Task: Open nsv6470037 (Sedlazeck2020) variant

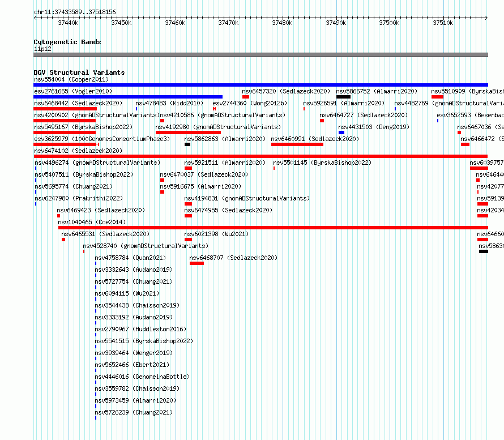Action: (x=204, y=174)
